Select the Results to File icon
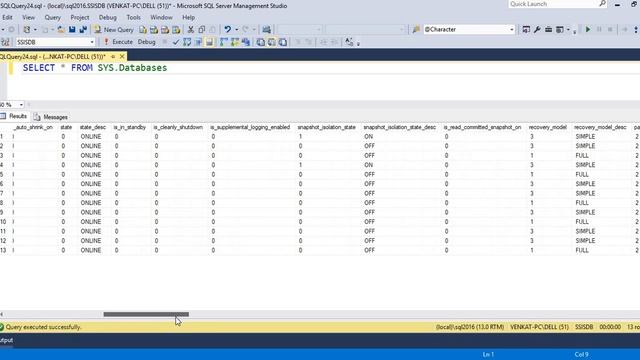640x360 pixels. (282, 42)
